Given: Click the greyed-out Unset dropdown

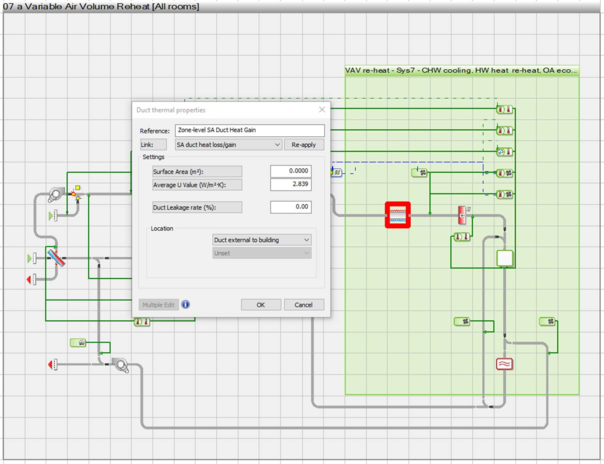Looking at the screenshot, I should (261, 253).
